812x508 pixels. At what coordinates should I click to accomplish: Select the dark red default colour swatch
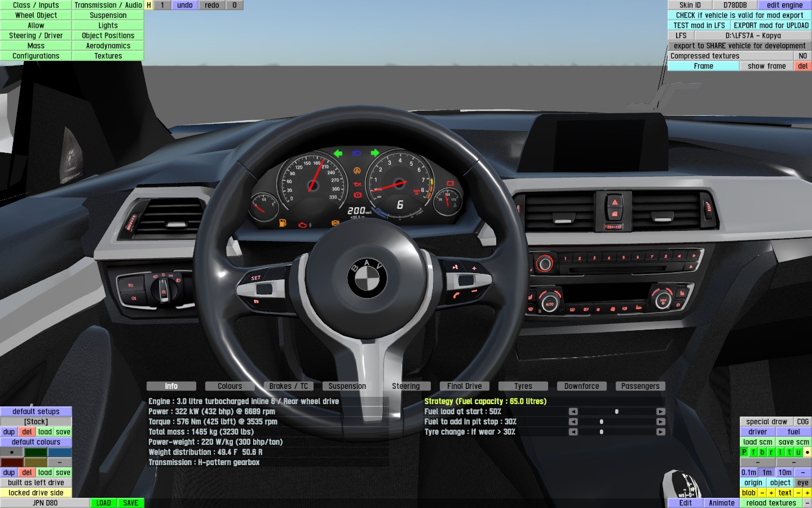point(12,462)
